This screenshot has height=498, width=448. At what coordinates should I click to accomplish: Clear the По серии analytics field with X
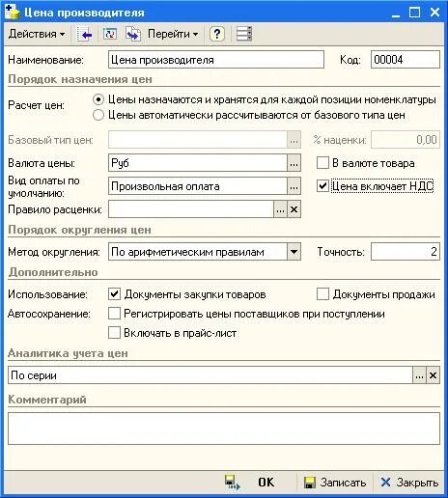(433, 375)
